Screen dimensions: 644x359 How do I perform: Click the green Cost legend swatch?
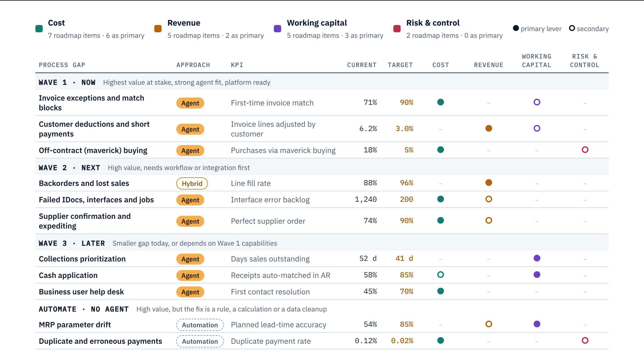pos(39,29)
